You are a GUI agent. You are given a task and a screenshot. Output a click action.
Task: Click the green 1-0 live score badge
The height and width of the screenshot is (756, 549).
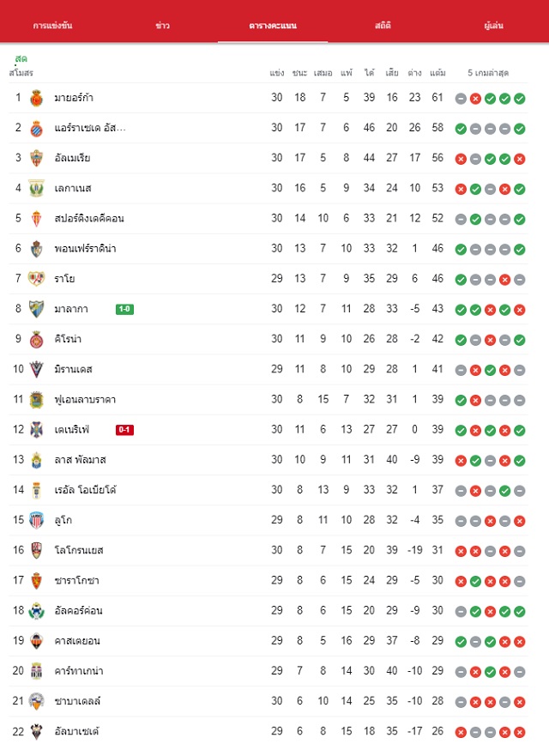coord(125,309)
